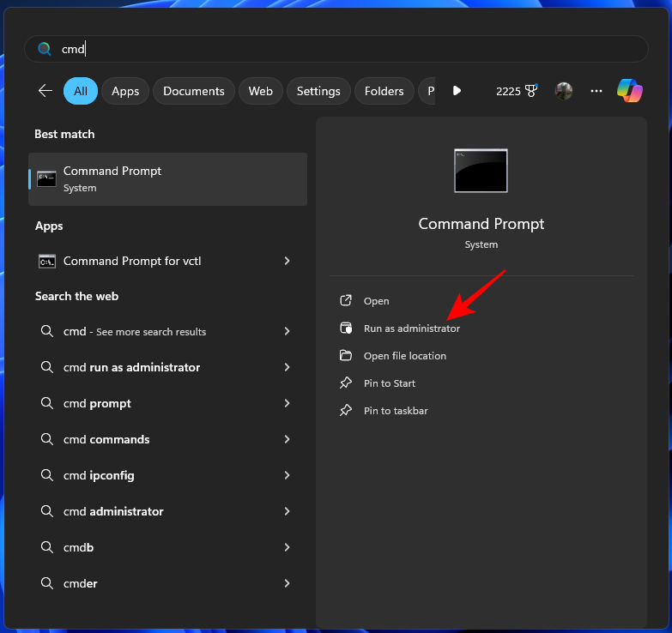Expand chevron for cmder suggestion

288,583
